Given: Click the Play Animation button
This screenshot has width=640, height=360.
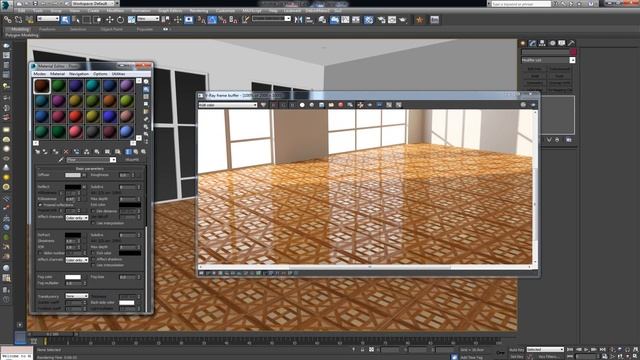Looking at the screenshot, I should pyautogui.click(x=586, y=350).
